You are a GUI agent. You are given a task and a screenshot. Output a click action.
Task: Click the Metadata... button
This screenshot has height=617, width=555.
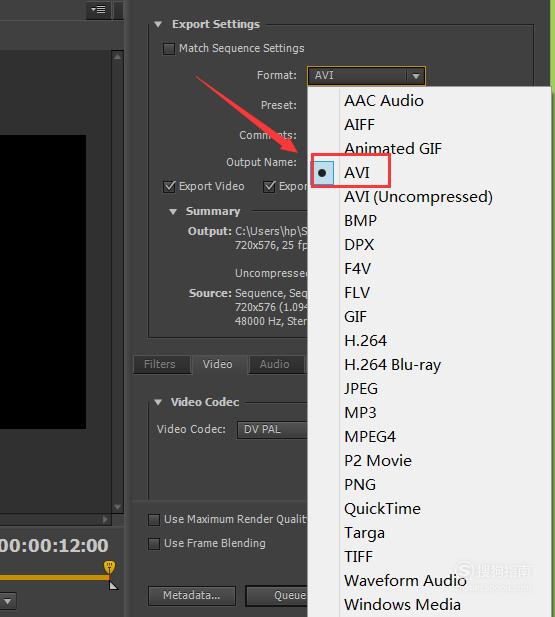pos(192,595)
